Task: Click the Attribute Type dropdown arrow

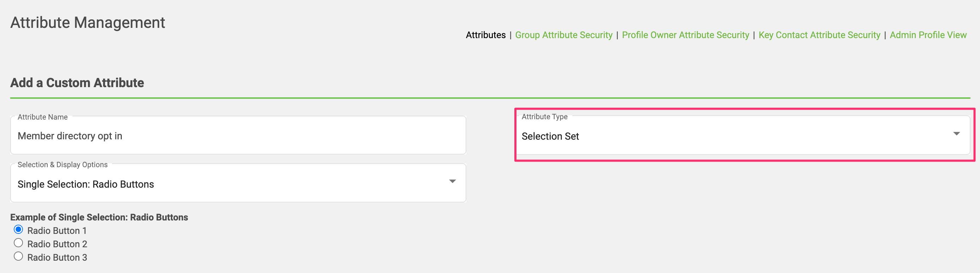Action: coord(956,134)
